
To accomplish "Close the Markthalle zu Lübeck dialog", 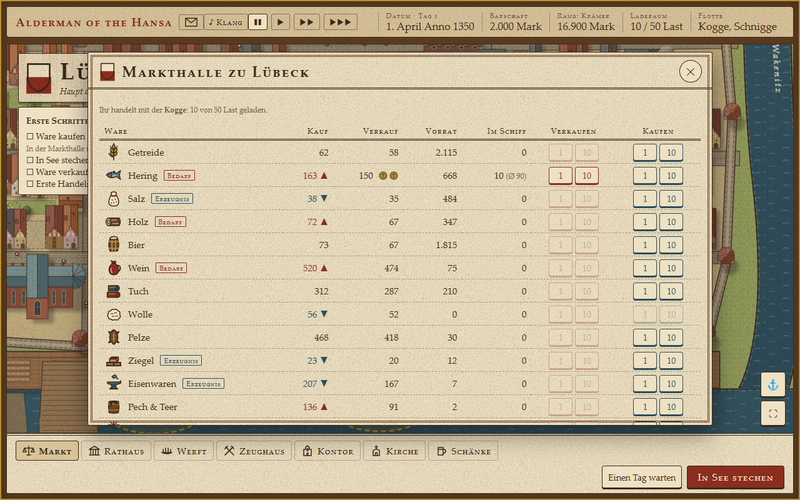I will pyautogui.click(x=690, y=72).
